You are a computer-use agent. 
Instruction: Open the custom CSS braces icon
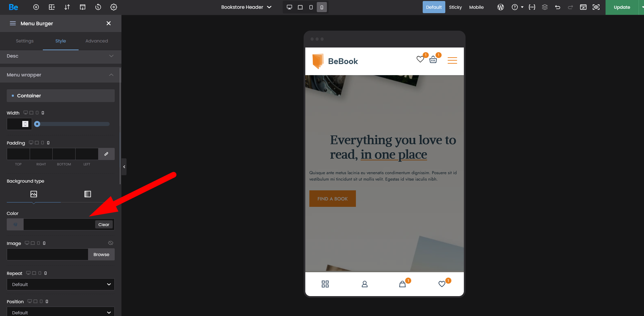(x=532, y=7)
